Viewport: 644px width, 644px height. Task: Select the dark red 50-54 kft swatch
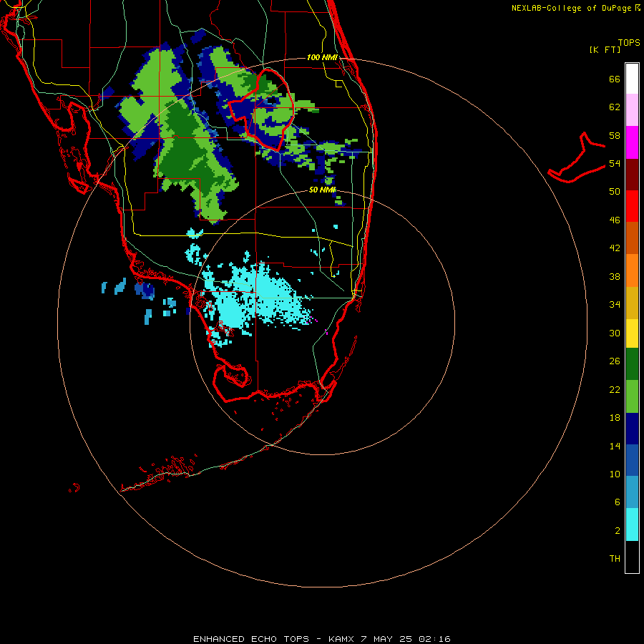tap(632, 174)
